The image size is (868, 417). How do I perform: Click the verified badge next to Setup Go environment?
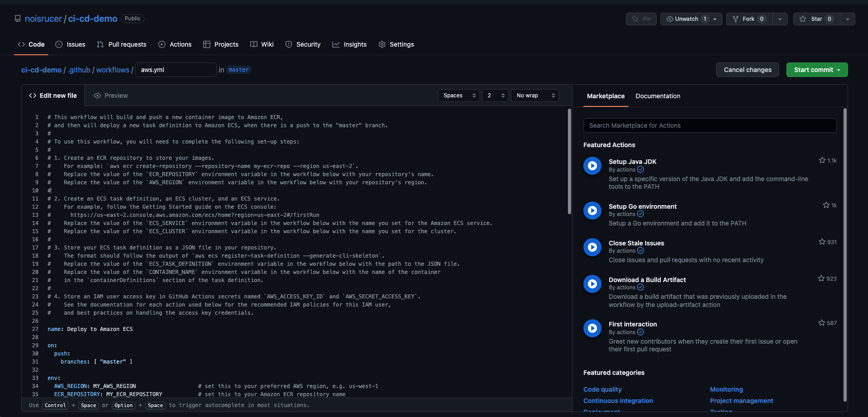point(640,214)
